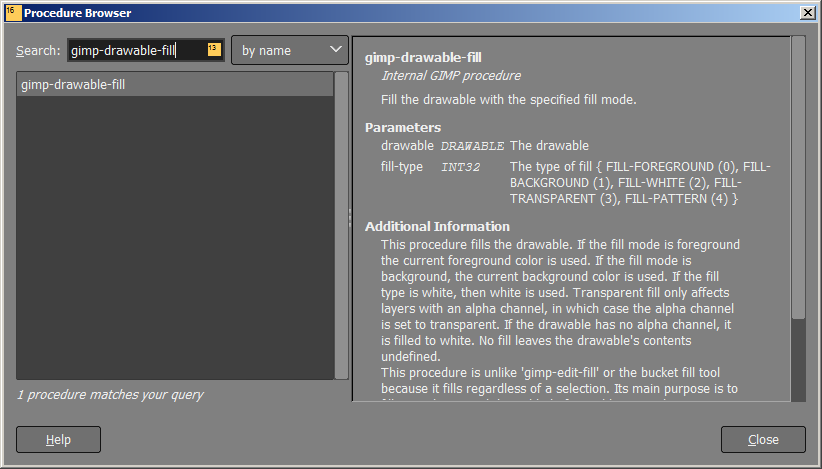The width and height of the screenshot is (822, 469).
Task: Click the 'Fill the drawable with the specified fill mode.' text
Action: click(509, 100)
